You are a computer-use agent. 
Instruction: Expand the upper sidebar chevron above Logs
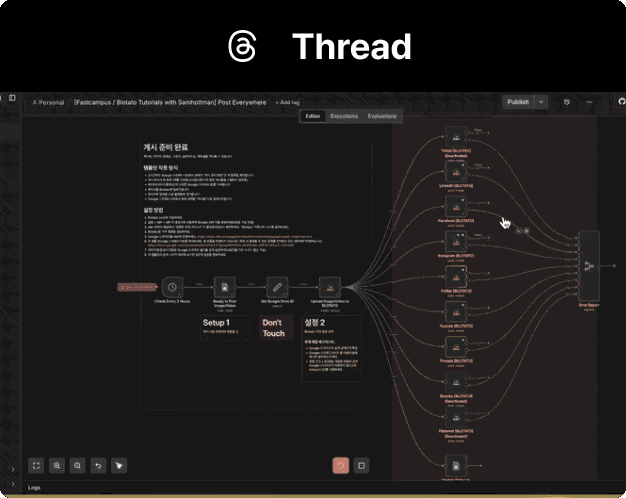13,469
